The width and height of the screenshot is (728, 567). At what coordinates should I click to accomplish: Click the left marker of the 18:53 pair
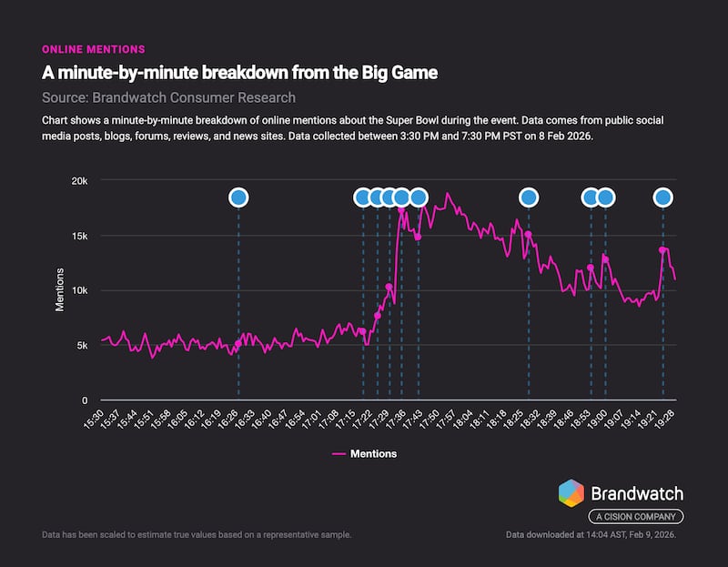(591, 197)
